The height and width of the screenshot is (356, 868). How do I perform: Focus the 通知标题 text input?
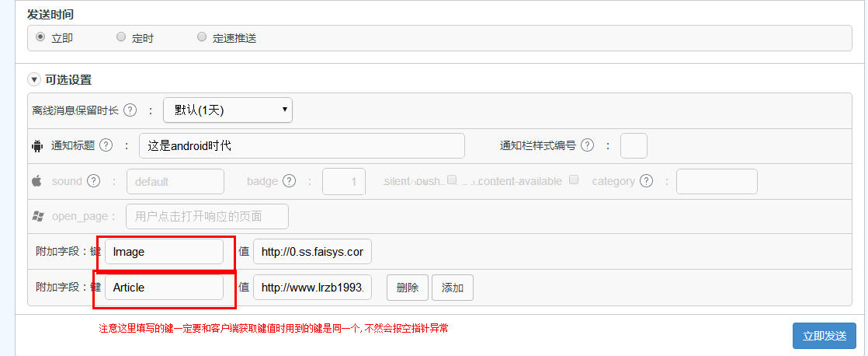(x=301, y=145)
